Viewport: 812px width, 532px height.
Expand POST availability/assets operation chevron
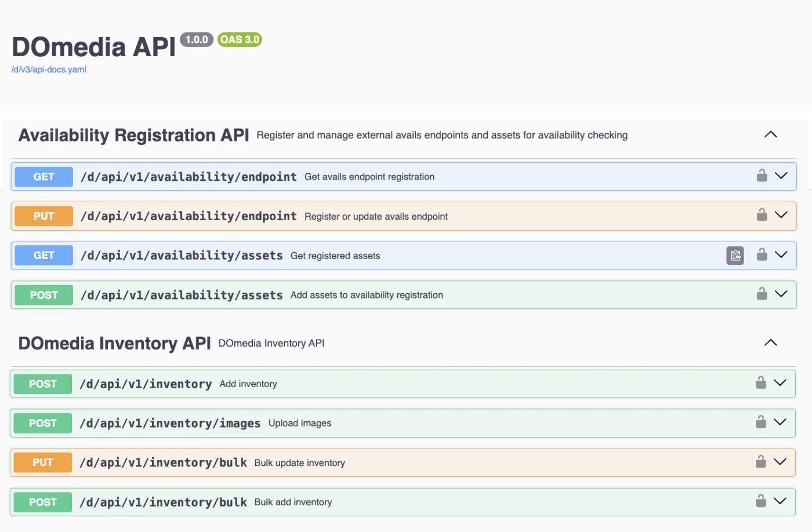point(781,294)
